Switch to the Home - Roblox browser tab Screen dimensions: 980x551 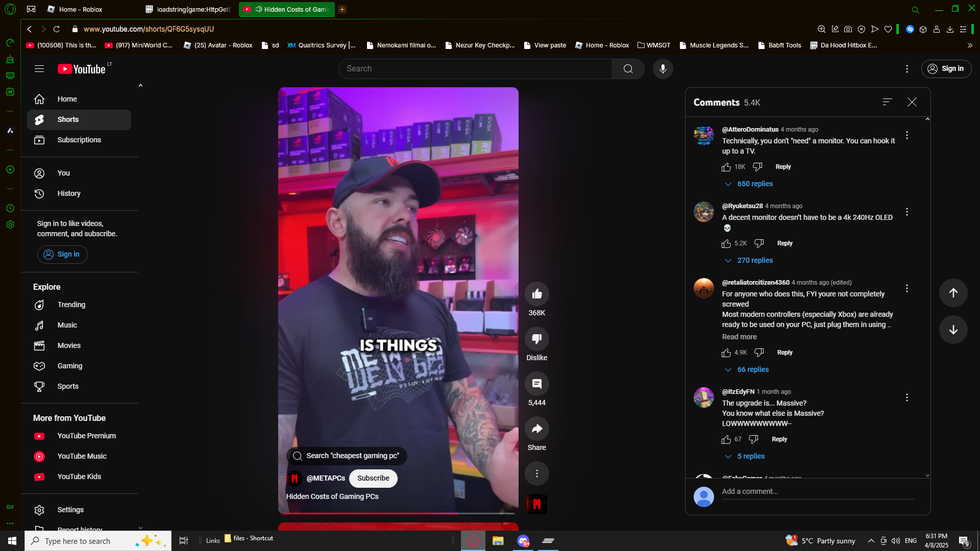(x=81, y=9)
